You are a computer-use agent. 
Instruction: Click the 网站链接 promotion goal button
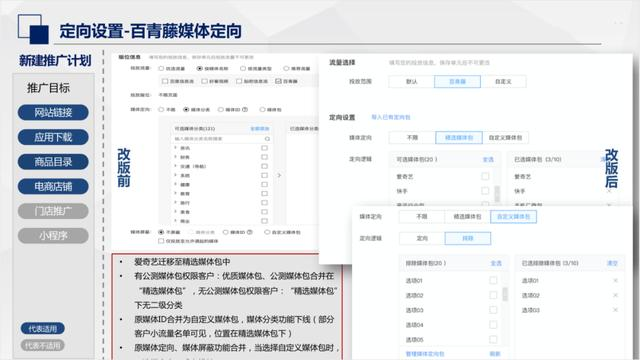53,112
